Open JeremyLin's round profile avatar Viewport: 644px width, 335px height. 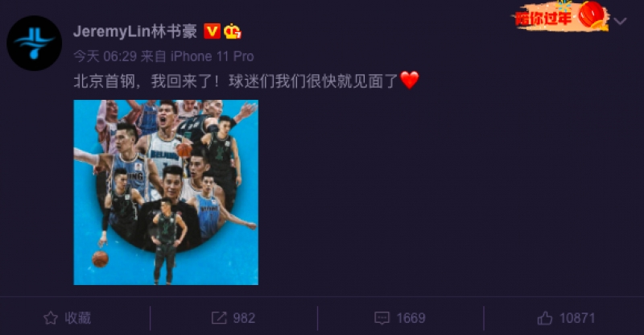35,43
